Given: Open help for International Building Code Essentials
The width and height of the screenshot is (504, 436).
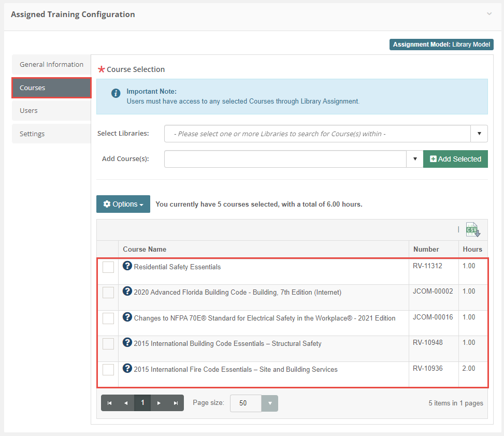Looking at the screenshot, I should coord(127,342).
